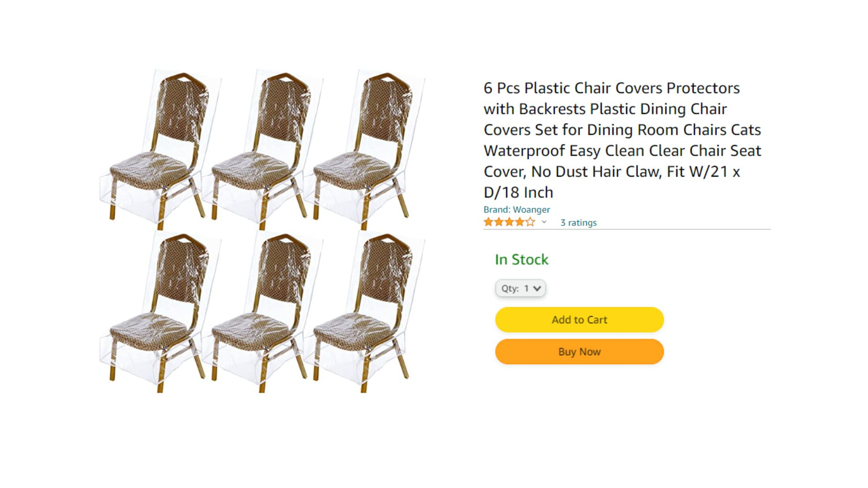
Task: Click the star rating icons
Action: pyautogui.click(x=509, y=222)
